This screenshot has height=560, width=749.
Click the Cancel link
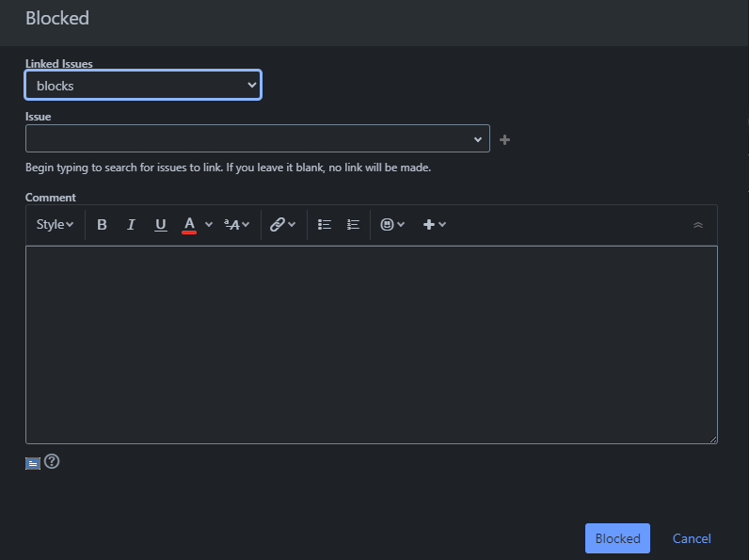point(692,538)
